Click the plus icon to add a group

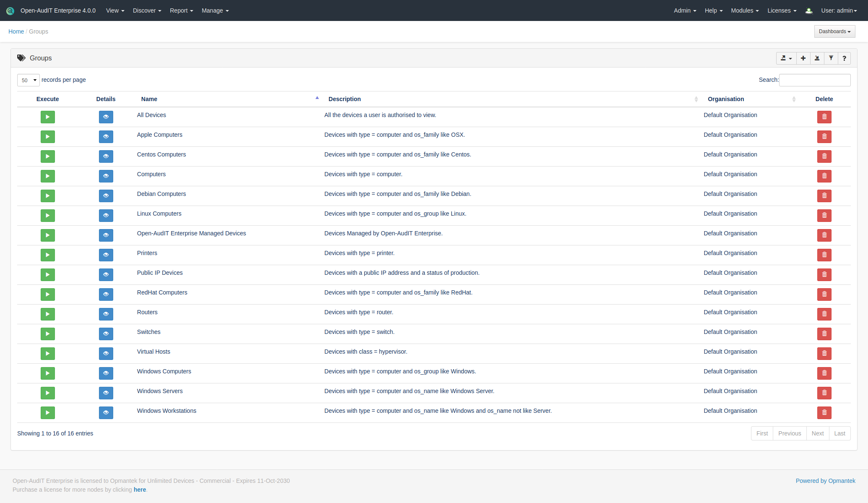point(803,58)
